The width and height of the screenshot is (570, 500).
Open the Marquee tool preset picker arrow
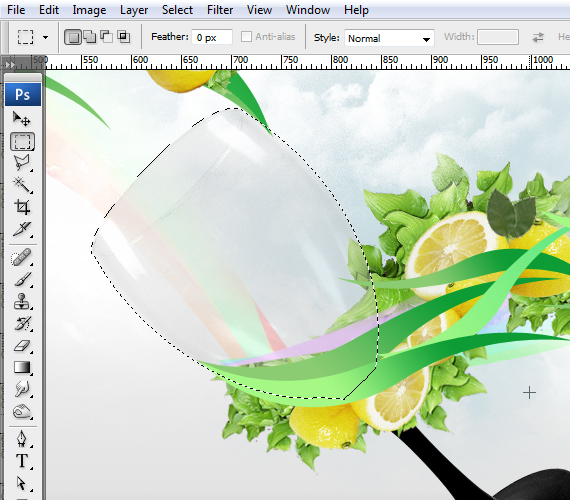(45, 37)
